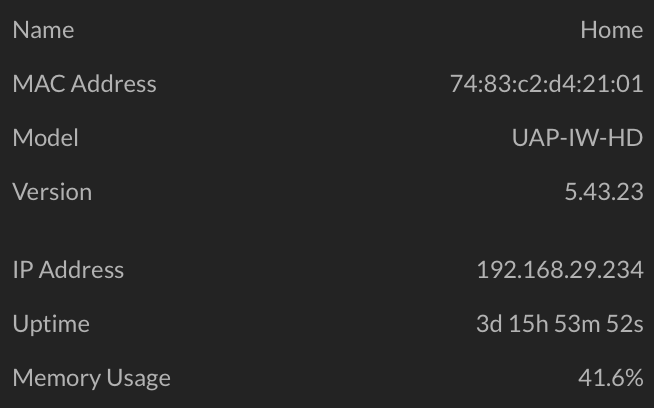The width and height of the screenshot is (654, 408).
Task: Click the Version label
Action: coord(52,192)
